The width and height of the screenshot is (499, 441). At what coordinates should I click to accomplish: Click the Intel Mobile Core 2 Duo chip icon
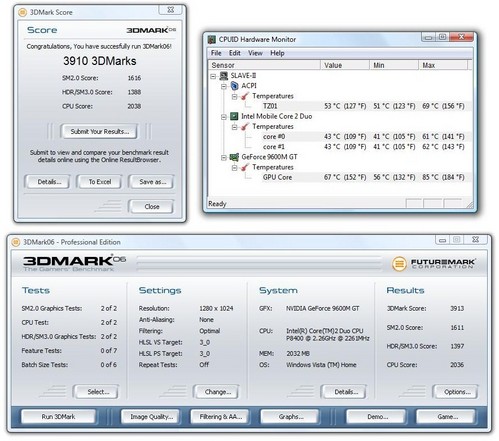click(x=235, y=116)
